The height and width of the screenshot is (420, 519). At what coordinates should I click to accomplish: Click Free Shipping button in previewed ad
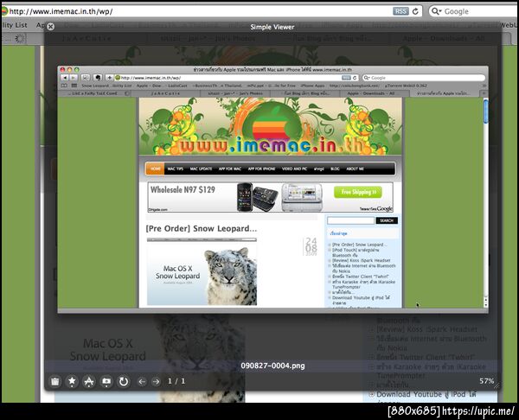357,192
